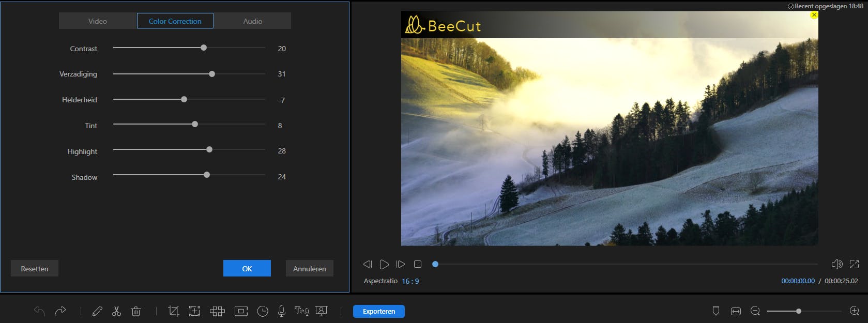Viewport: 868px width, 323px height.
Task: Open text-to-speech conversion tool
Action: [x=301, y=311]
